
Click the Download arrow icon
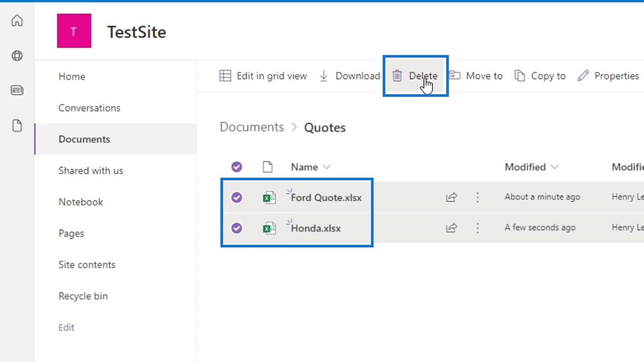coord(324,76)
